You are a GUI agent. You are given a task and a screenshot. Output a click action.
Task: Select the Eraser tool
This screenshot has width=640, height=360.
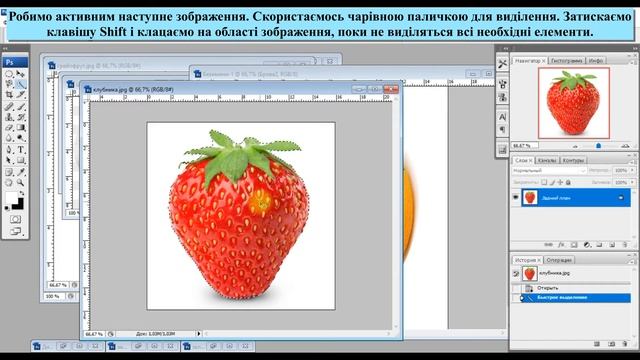[x=9, y=128]
